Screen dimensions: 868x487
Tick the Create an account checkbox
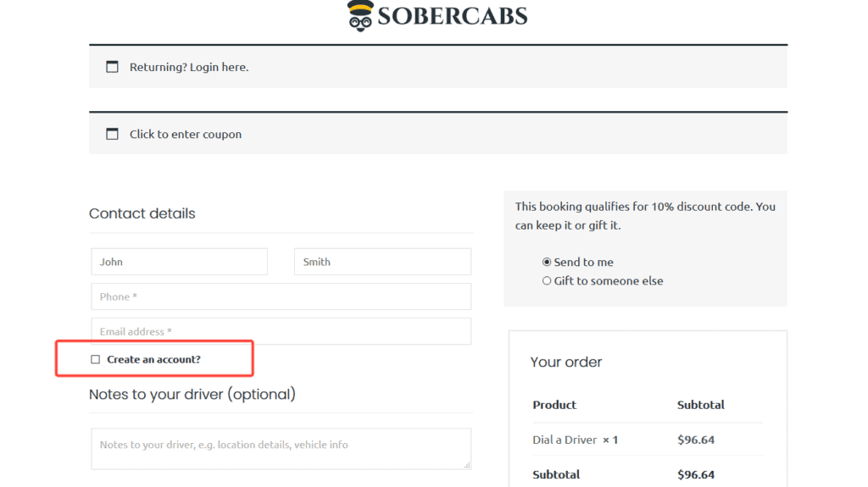(95, 360)
